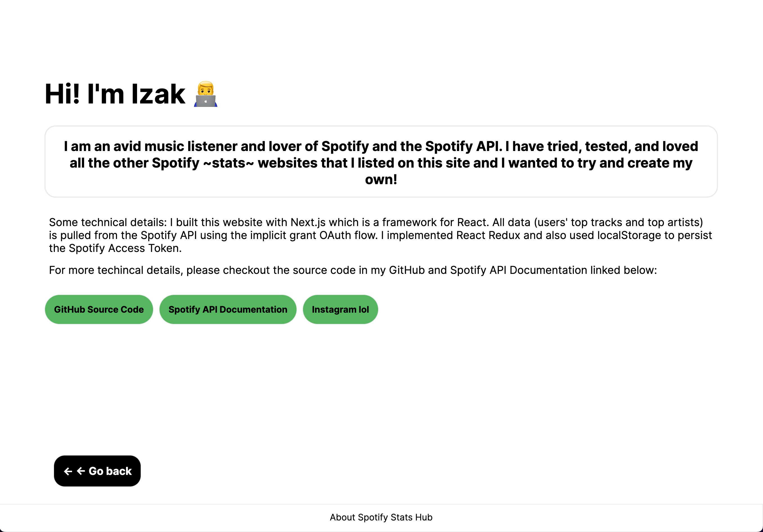Click the Spotify API Documentation green pill
Image resolution: width=763 pixels, height=532 pixels.
click(x=228, y=309)
